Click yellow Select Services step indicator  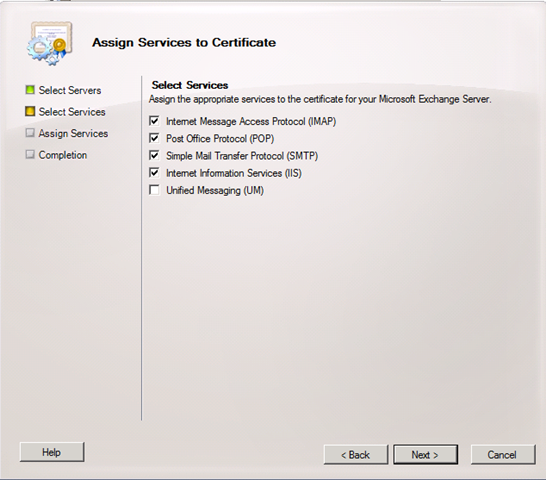point(30,111)
